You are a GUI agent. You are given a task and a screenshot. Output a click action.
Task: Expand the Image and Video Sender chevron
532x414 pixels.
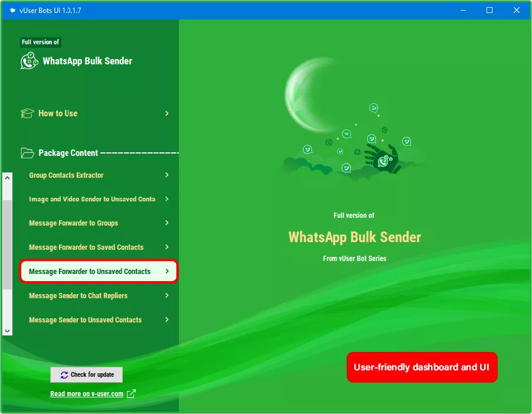tap(167, 199)
